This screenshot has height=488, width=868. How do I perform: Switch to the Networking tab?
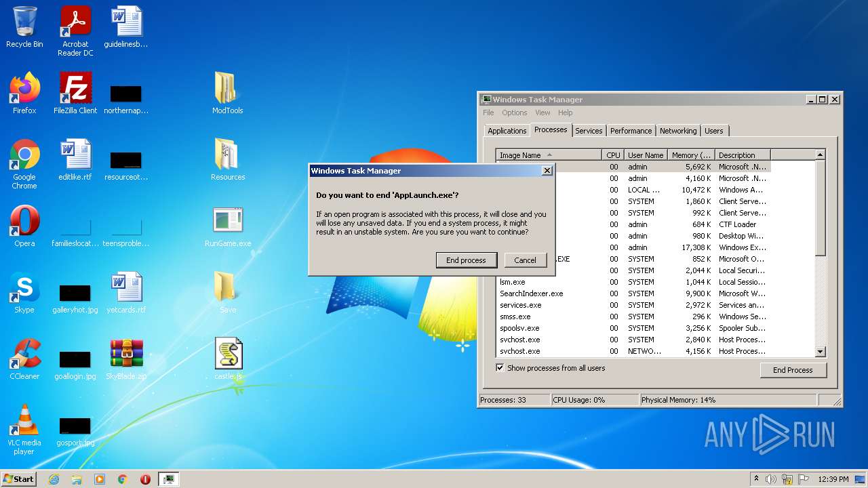(x=678, y=131)
